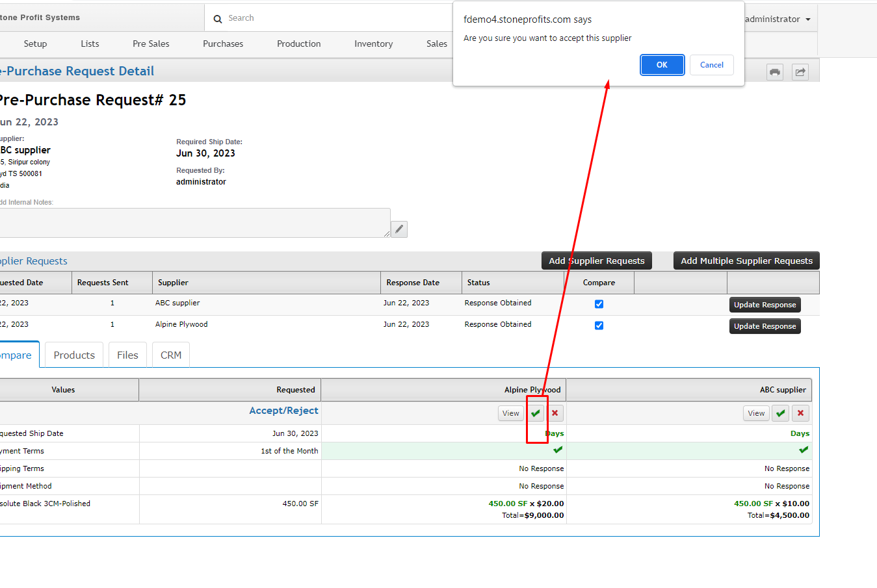Switch to the CRM tab

(171, 355)
